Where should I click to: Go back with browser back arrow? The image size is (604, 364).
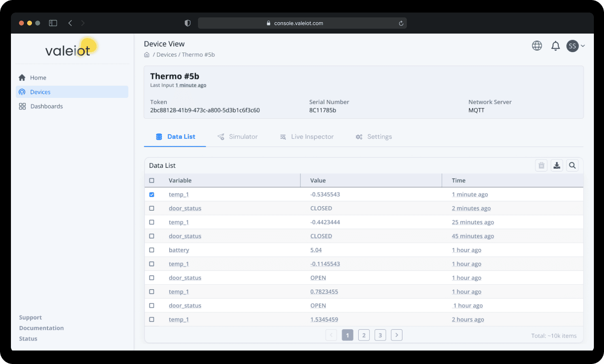click(x=70, y=23)
